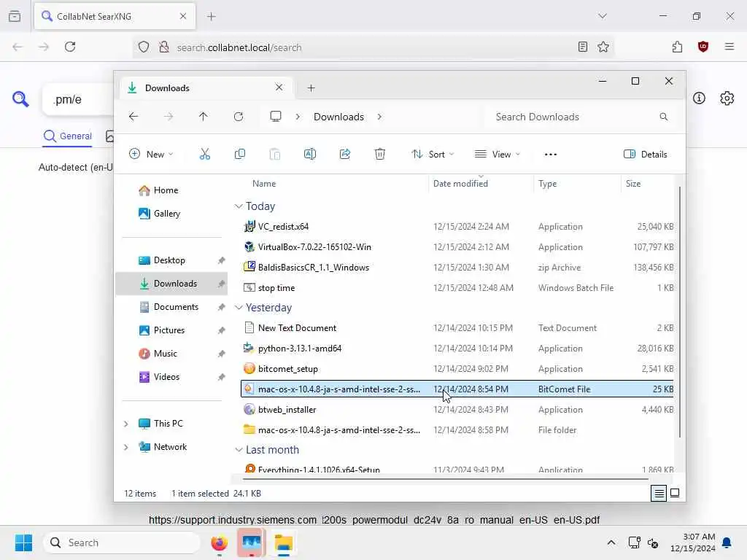747x560 pixels.
Task: Open Firefox from the taskbar
Action: 219,542
